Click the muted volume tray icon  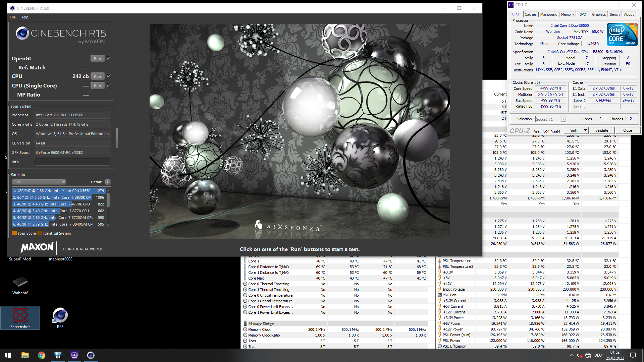point(579,355)
